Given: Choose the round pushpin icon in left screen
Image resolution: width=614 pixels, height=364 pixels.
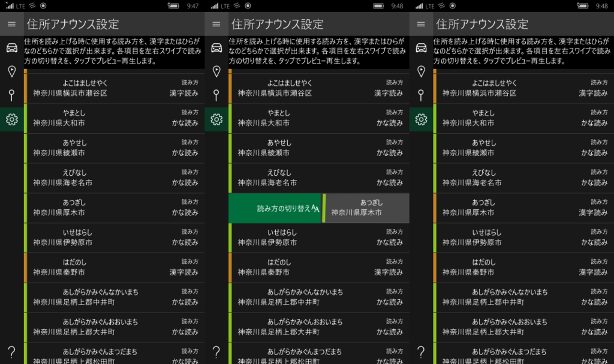Looking at the screenshot, I should 12,95.
